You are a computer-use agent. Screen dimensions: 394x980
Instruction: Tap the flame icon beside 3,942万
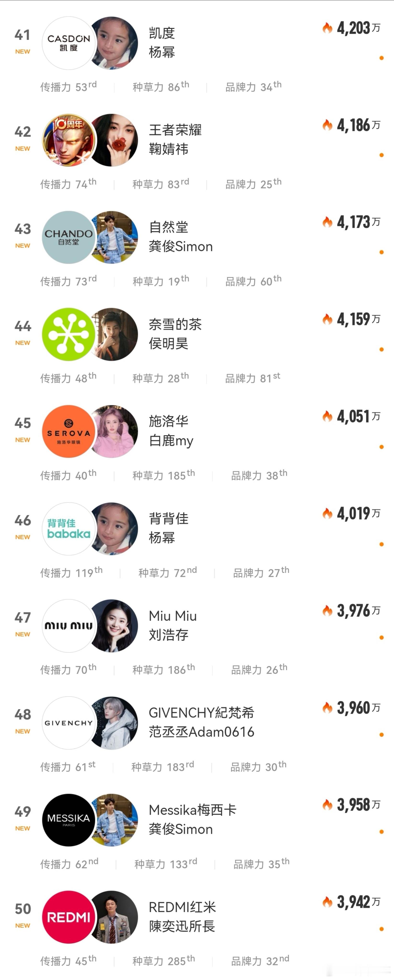coord(327,902)
